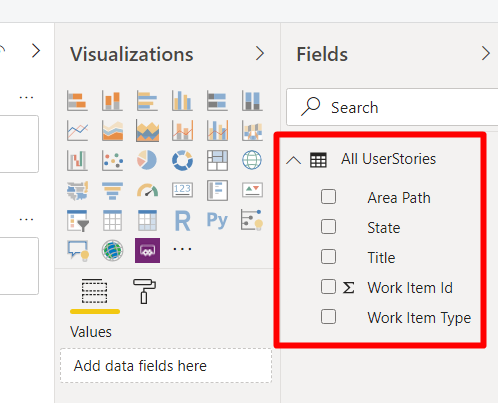Collapse the All UserStories table
The image size is (498, 403).
tap(293, 160)
